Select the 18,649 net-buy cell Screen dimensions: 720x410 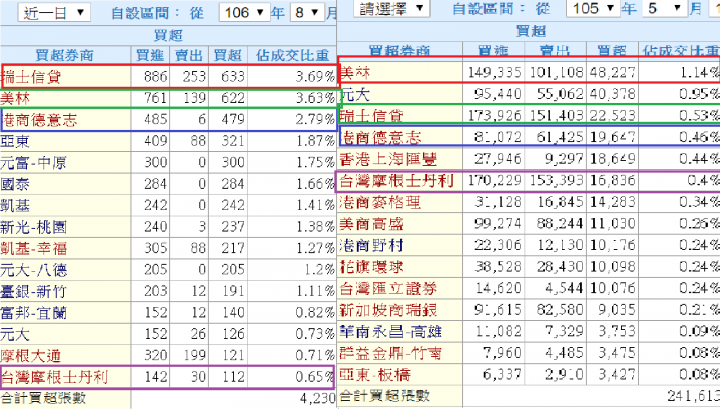pos(613,159)
